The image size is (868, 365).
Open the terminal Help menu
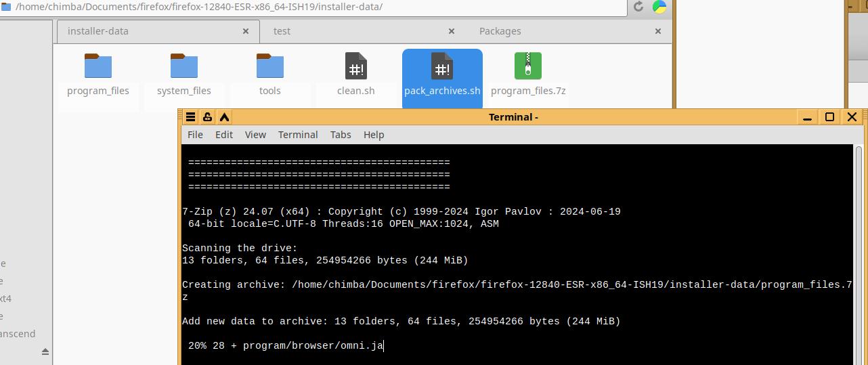point(374,135)
